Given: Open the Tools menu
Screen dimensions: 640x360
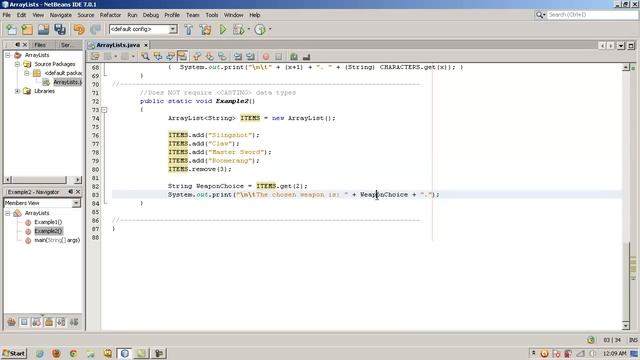Looking at the screenshot, I should coord(211,15).
